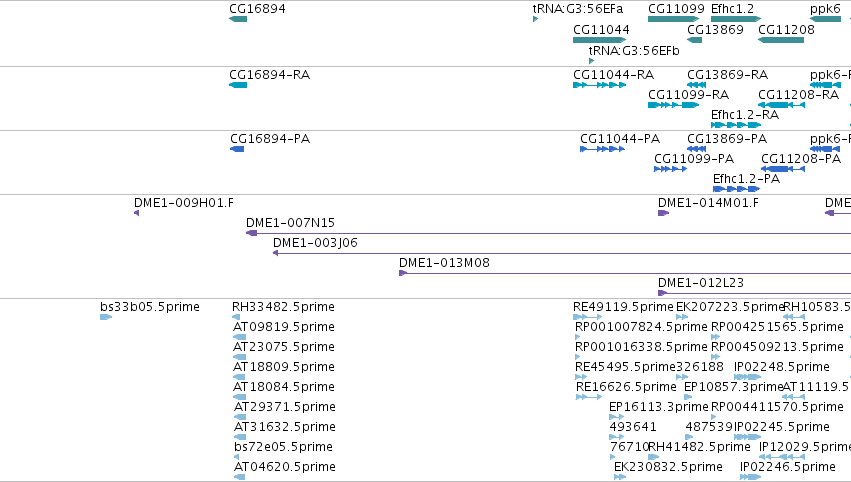Click the CG11099-RA transcript label

coord(688,94)
